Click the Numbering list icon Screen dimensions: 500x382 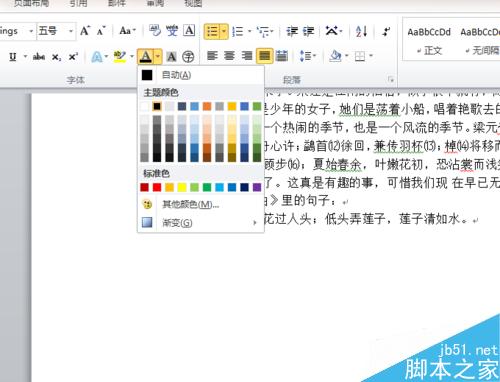pyautogui.click(x=238, y=32)
